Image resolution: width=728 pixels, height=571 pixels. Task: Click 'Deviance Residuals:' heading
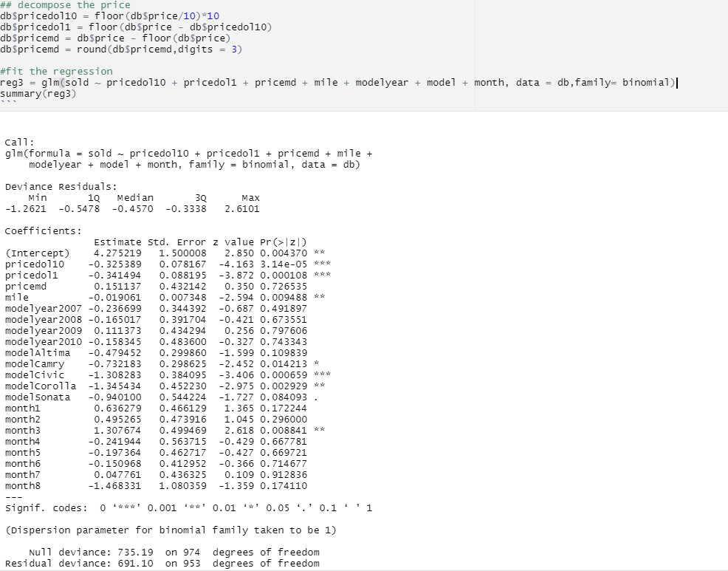click(61, 187)
